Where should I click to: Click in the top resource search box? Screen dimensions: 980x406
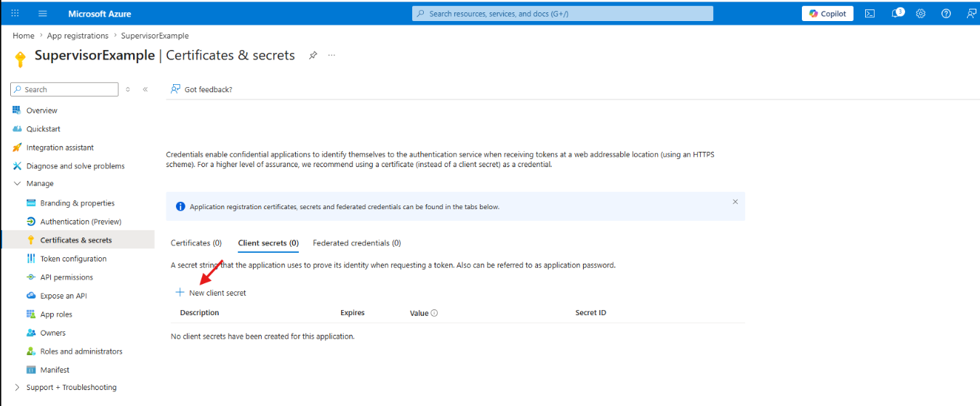click(563, 13)
